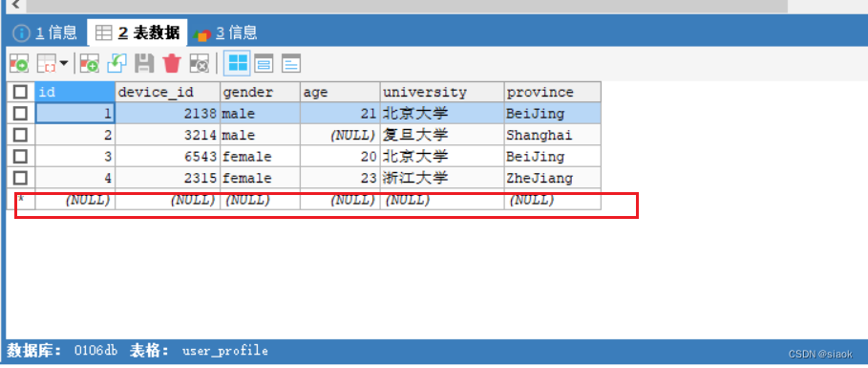Screen dimensions: 868x368
Task: Insert a new row with toolbar icon
Action: coord(89,64)
